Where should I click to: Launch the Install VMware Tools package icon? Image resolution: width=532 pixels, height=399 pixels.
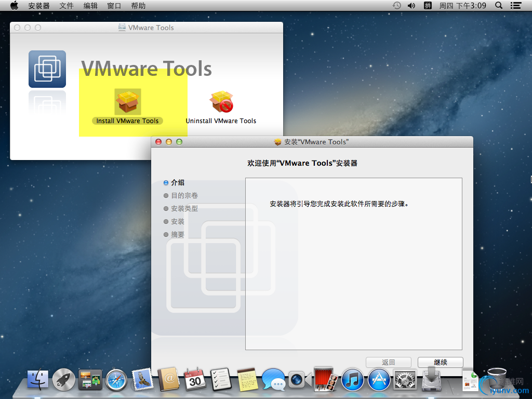coord(128,101)
